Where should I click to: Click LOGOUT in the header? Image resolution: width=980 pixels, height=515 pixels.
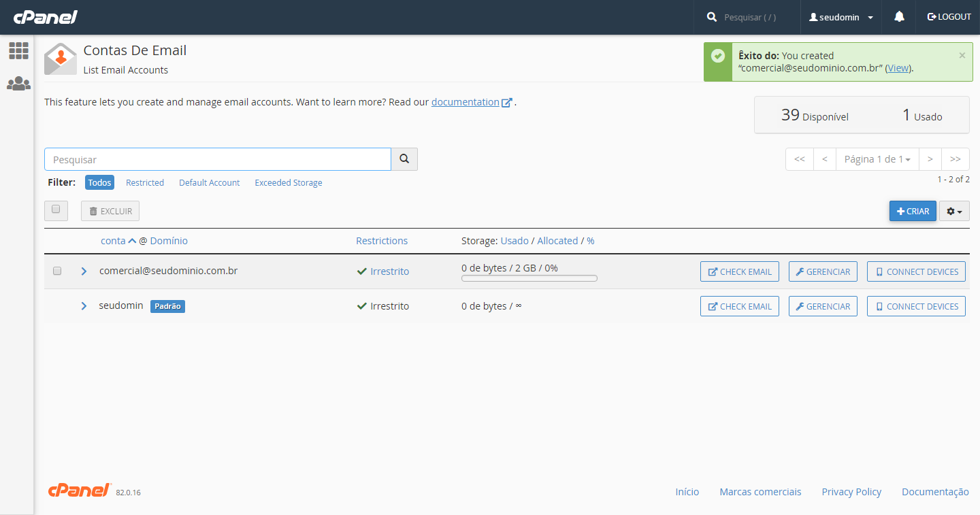click(x=949, y=17)
